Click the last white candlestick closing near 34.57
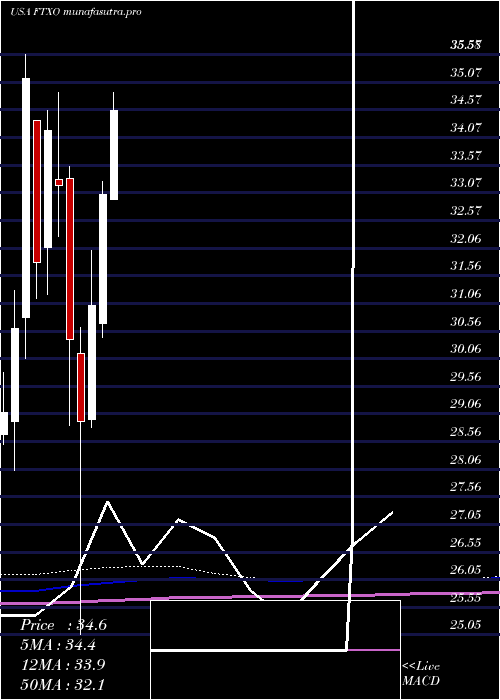 114,155
